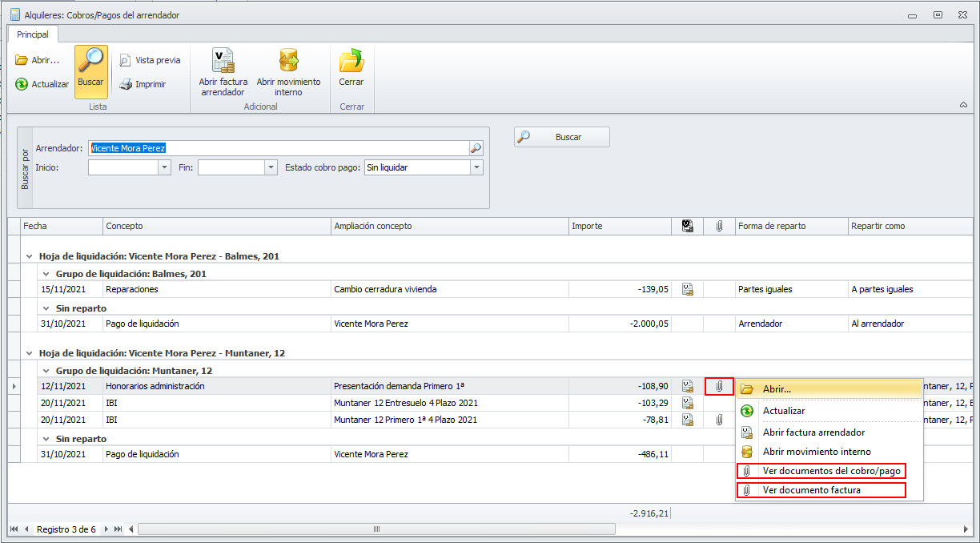Click paperclip icon in Muntaner 12 Primero 1ª row

[x=719, y=420]
